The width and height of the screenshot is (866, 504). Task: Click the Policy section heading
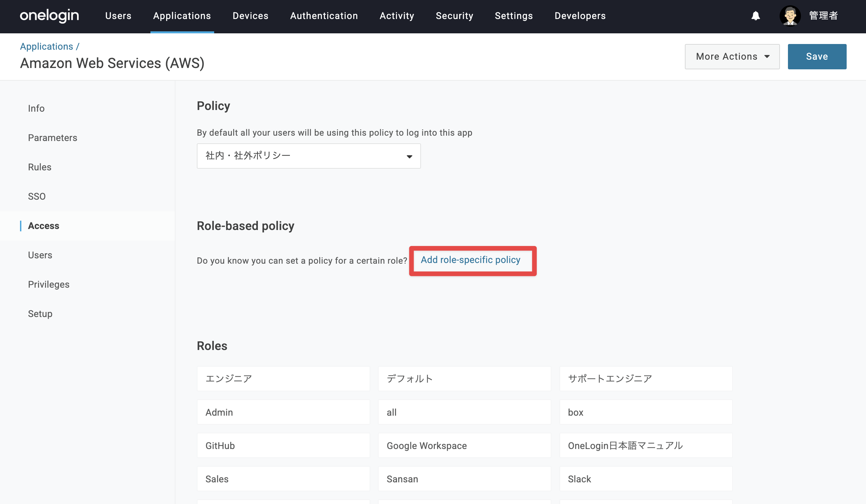213,106
